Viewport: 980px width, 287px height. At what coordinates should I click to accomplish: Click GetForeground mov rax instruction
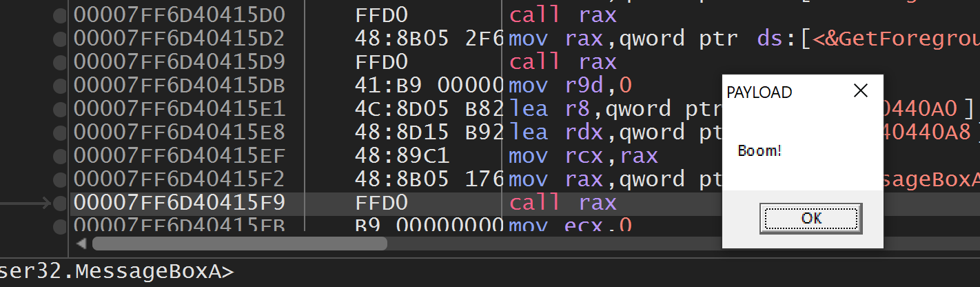[744, 38]
